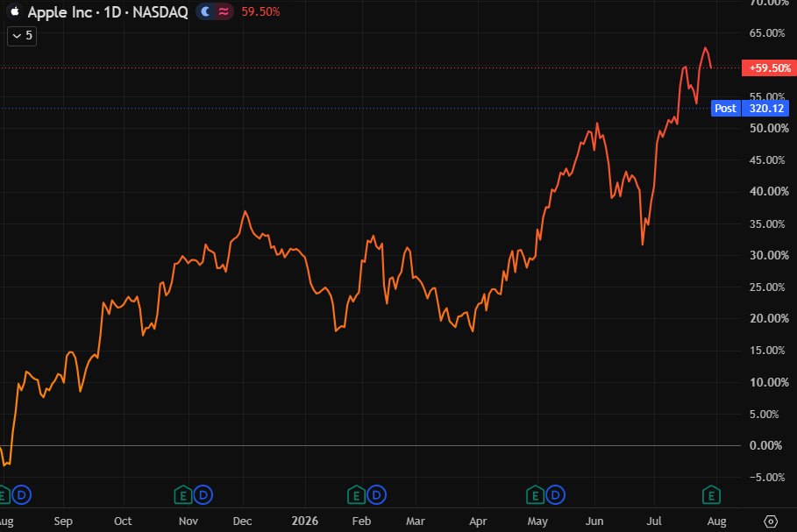
Task: Click the 35.00% axis label
Action: click(767, 224)
